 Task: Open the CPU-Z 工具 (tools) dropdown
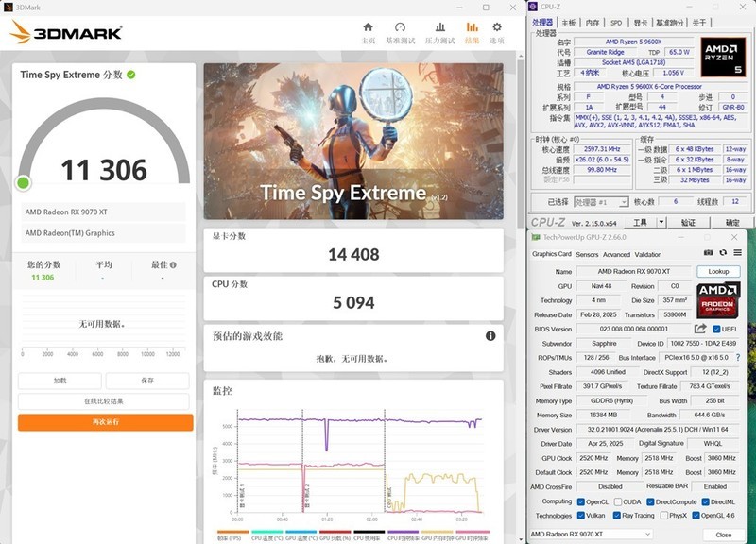(643, 221)
